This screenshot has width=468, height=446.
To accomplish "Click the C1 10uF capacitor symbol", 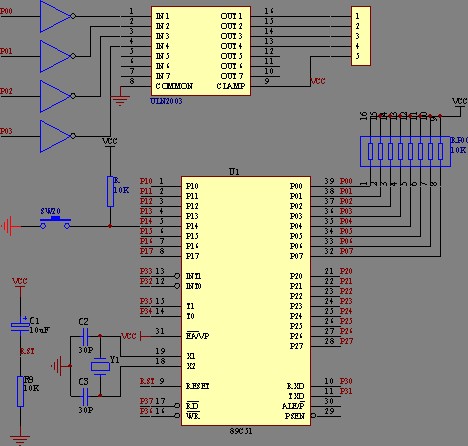I will point(20,326).
